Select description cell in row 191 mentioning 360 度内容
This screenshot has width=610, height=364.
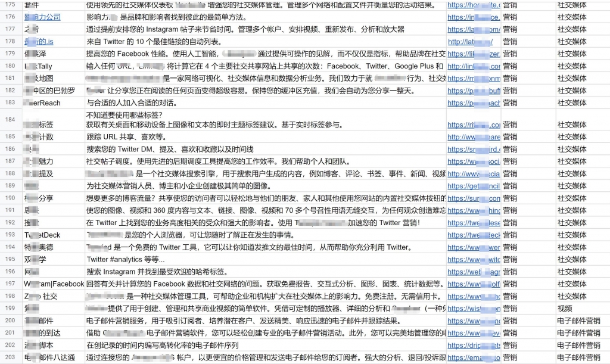265,210
